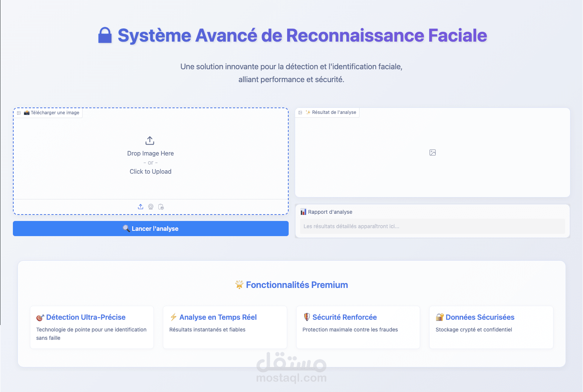
Task: Click the upload arrow above Drop Image Here
Action: 150,140
